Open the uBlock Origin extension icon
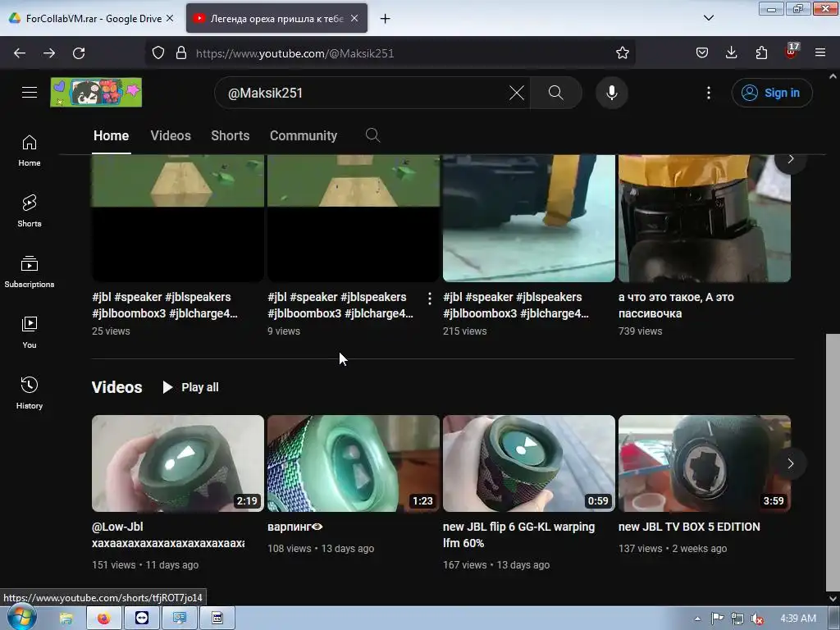This screenshot has width=840, height=630. tap(791, 53)
